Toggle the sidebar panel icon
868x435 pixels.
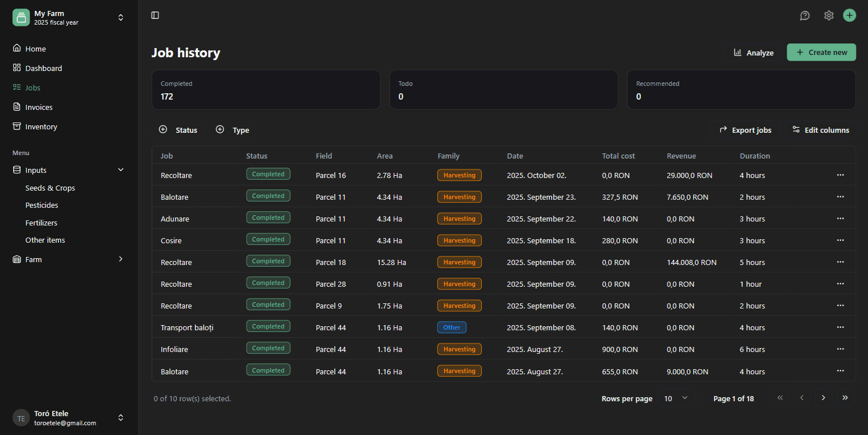point(155,15)
